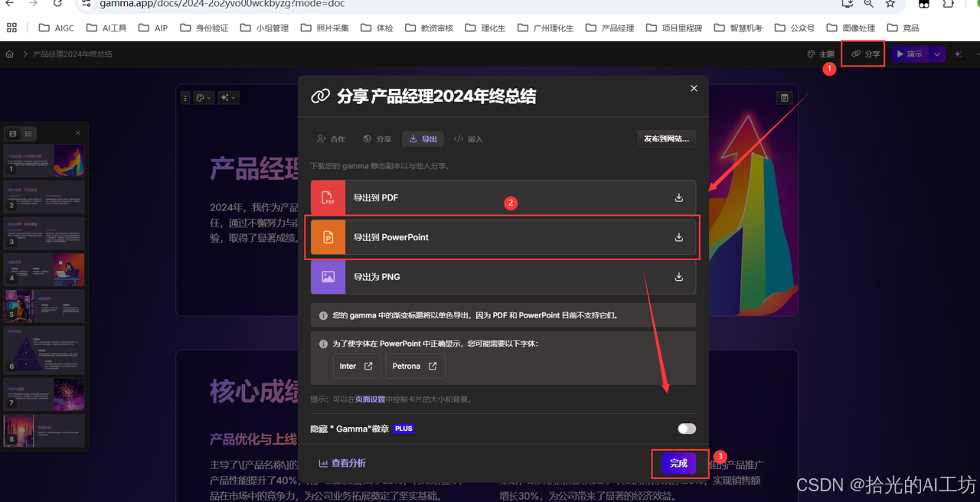Open the 主题 theme button in header
Image resolution: width=980 pixels, height=502 pixels.
click(821, 54)
